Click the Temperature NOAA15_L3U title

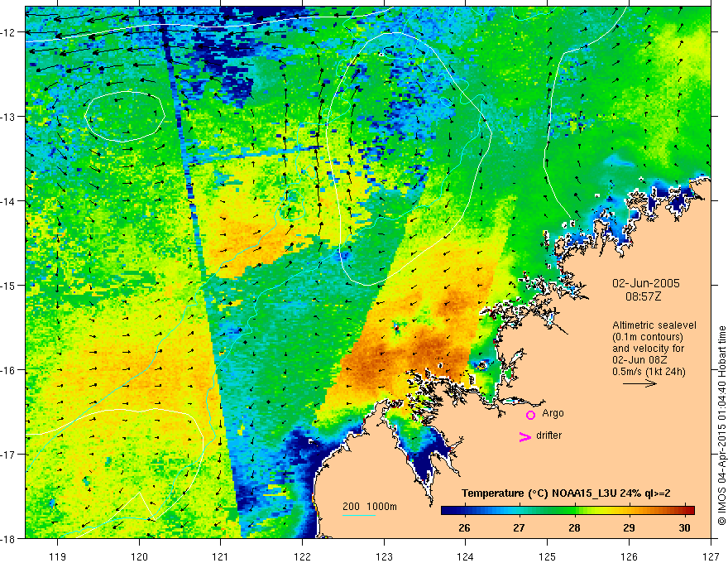coord(566,493)
